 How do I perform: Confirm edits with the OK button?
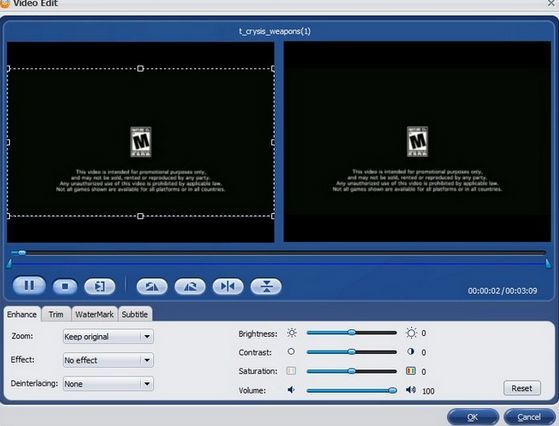(x=473, y=417)
